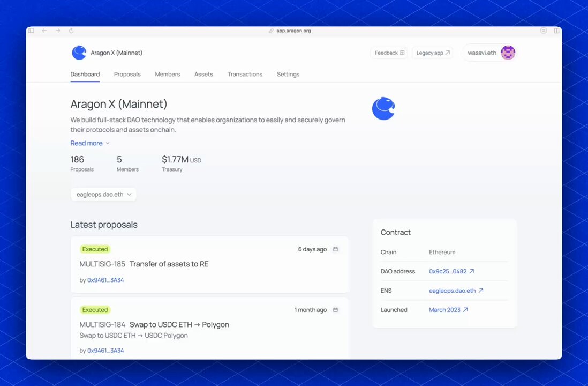Open author address 0x9461…3A34 under MULTISIG-185
The image size is (588, 386).
coord(105,280)
